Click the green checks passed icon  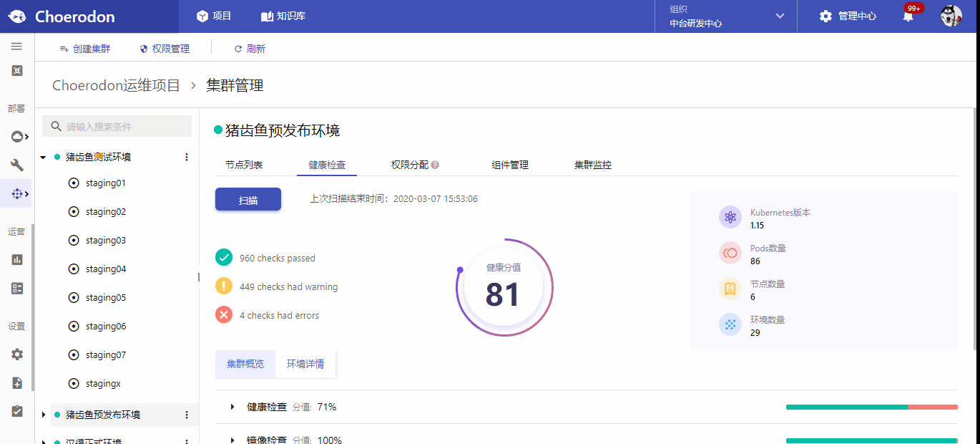(x=224, y=257)
